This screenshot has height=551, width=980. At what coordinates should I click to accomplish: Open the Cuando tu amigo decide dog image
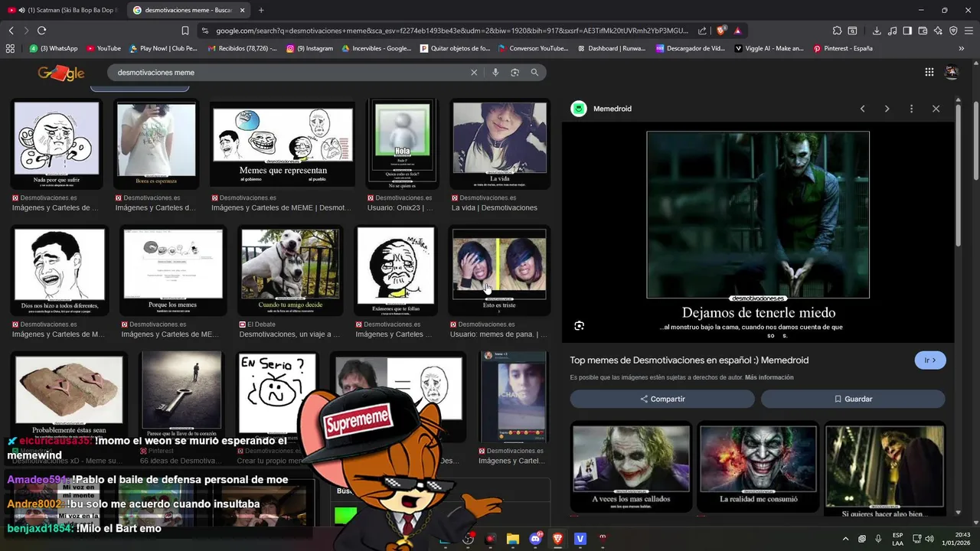pyautogui.click(x=290, y=270)
